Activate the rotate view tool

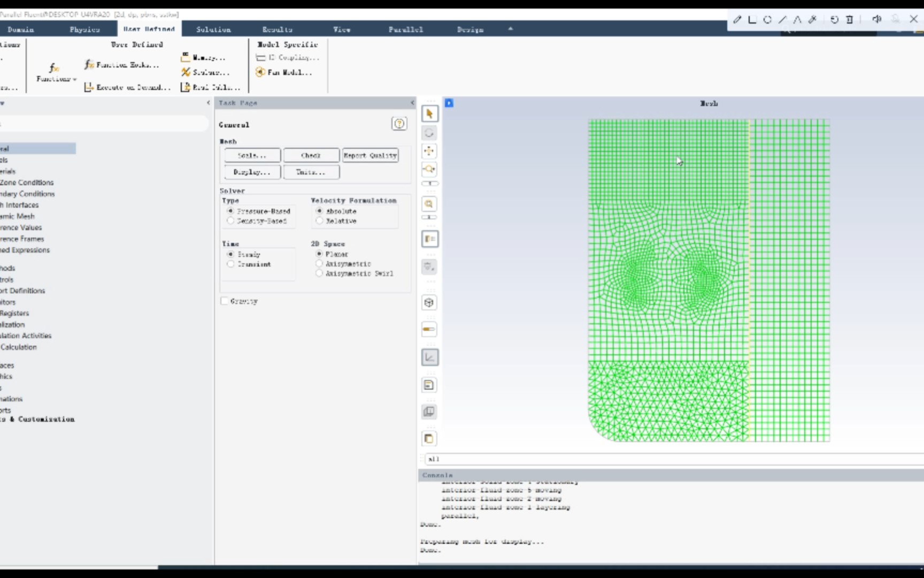429,133
